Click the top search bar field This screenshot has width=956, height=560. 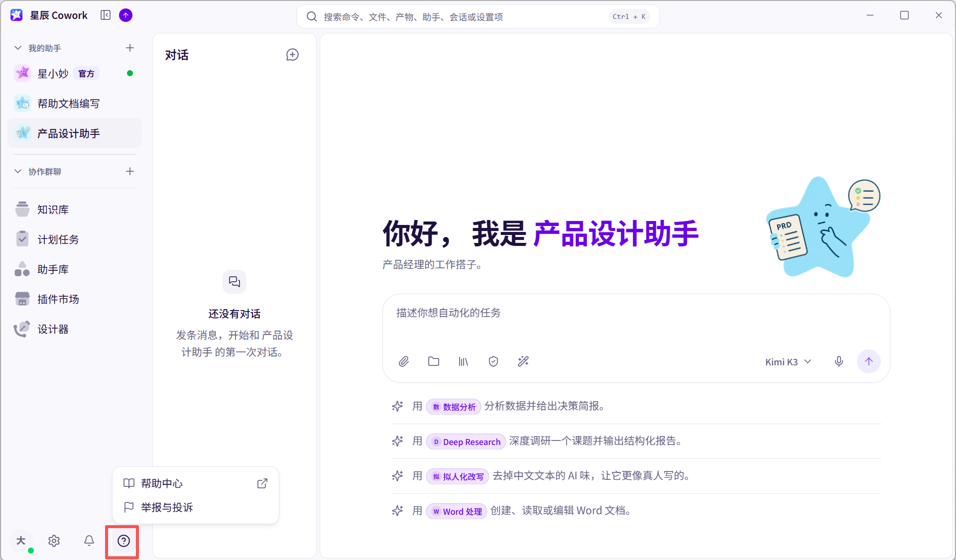coord(478,16)
